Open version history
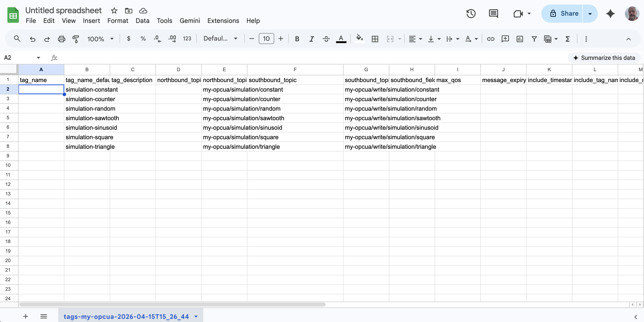 click(471, 14)
